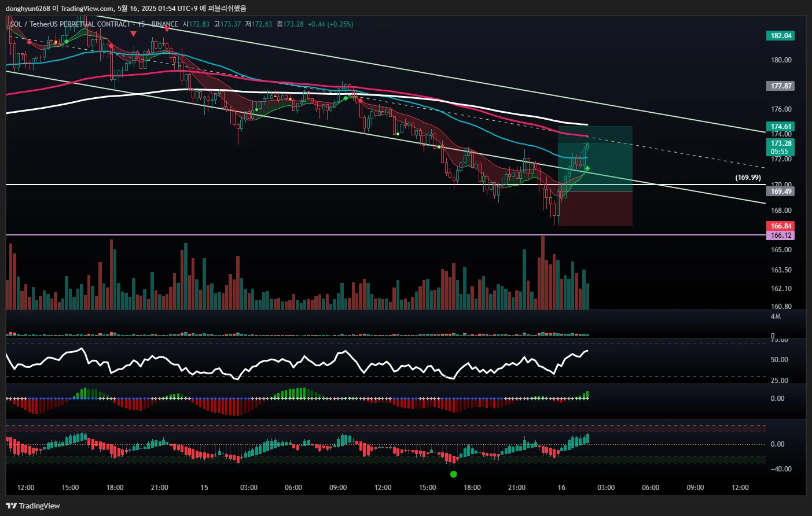Click the (169.99) horizontal line label
Viewport: 812px width, 516px height.
pos(748,178)
